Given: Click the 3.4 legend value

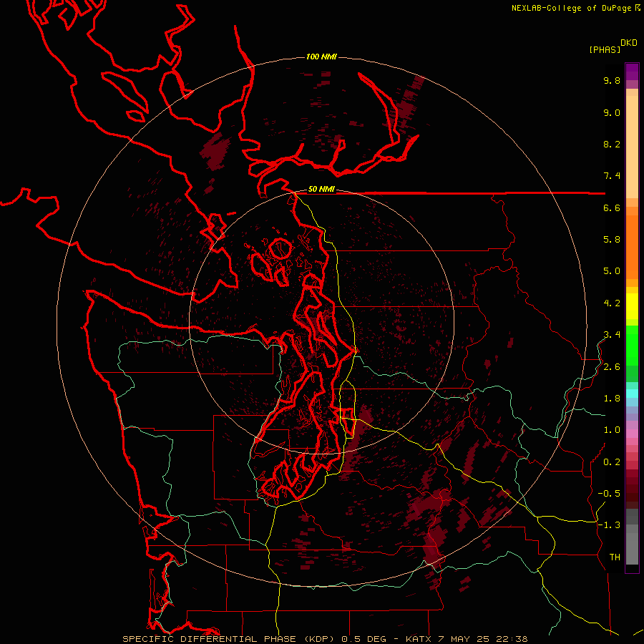Looking at the screenshot, I should pyautogui.click(x=612, y=335).
